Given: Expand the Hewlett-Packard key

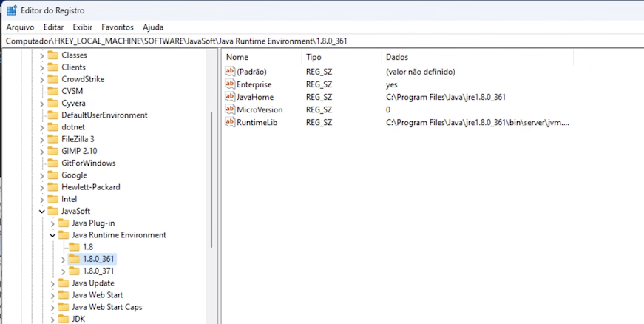Looking at the screenshot, I should [x=42, y=187].
